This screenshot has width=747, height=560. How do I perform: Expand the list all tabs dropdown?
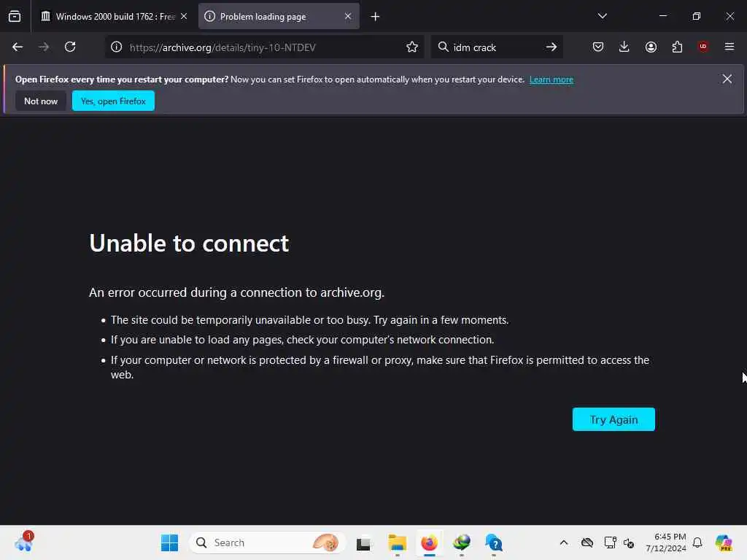click(602, 16)
